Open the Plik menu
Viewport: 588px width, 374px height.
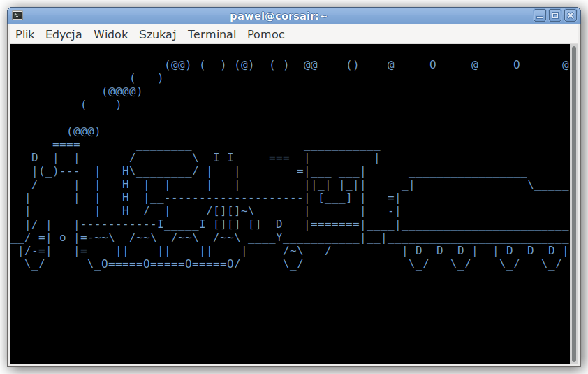(x=24, y=34)
